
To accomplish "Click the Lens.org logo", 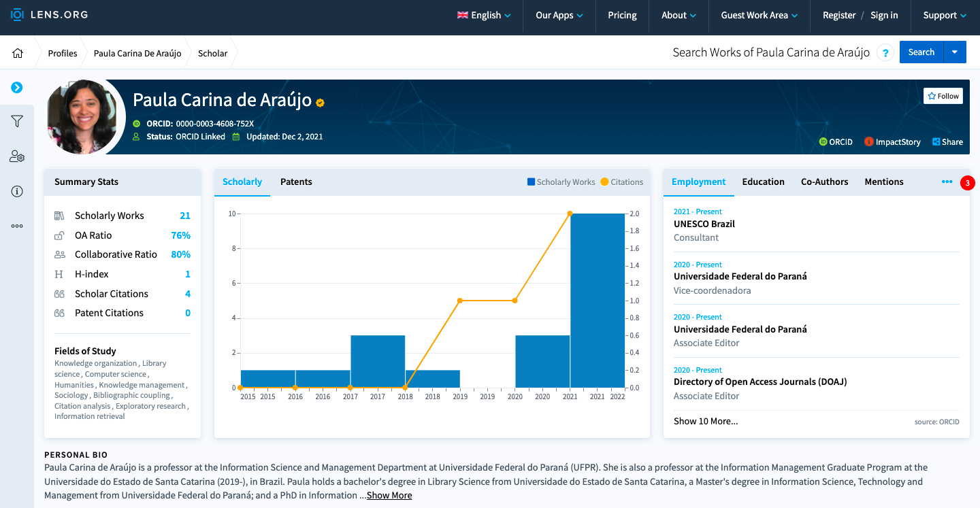I will [x=49, y=14].
